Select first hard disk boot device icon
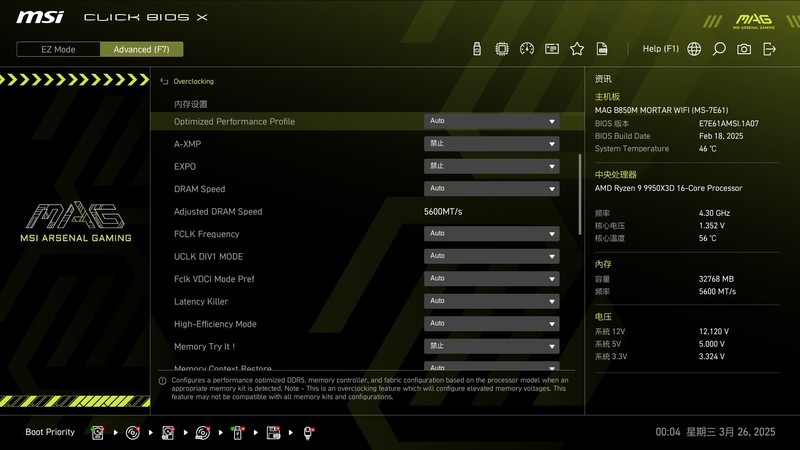 (x=97, y=433)
